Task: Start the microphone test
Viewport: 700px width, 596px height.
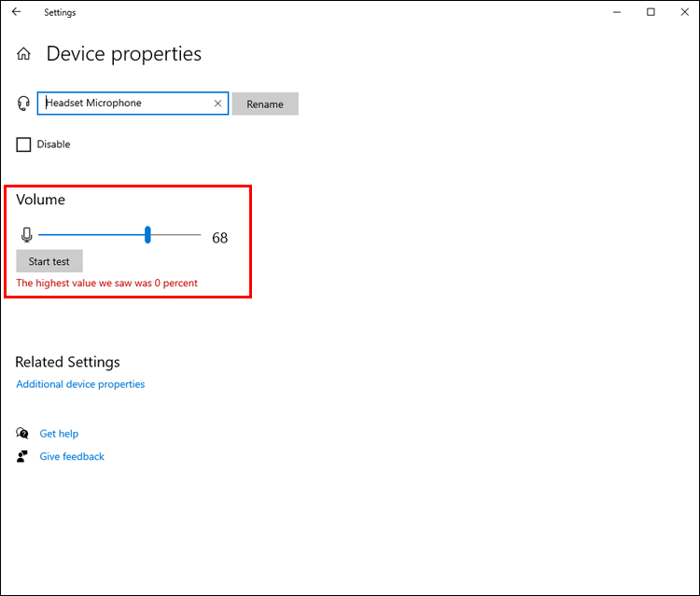Action: 49,261
